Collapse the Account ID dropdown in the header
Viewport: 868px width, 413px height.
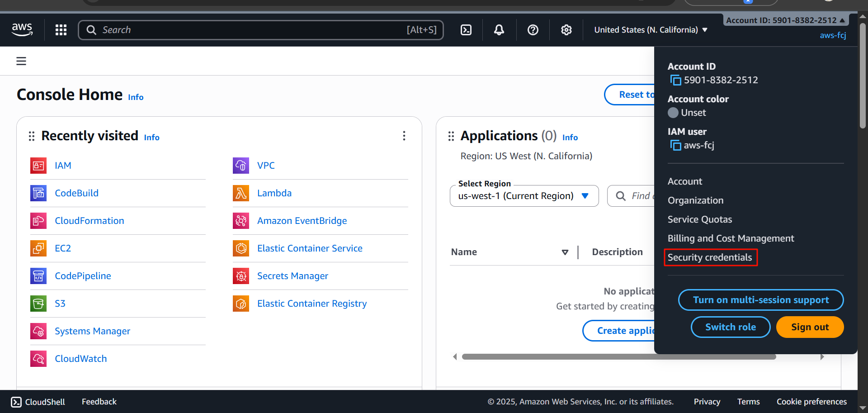point(785,20)
